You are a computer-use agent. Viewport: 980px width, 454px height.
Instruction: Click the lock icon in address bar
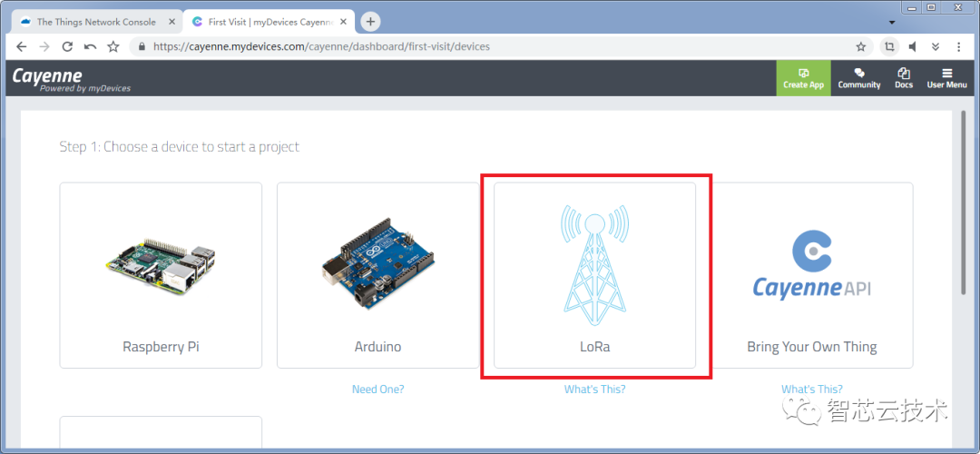pos(142,47)
